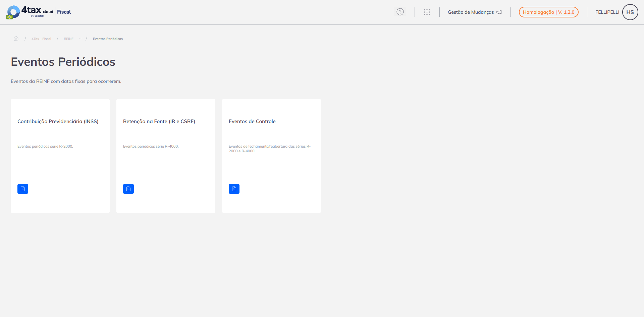The image size is (644, 317).
Task: Click the Gestão de Mudanças megaphone icon
Action: [499, 12]
